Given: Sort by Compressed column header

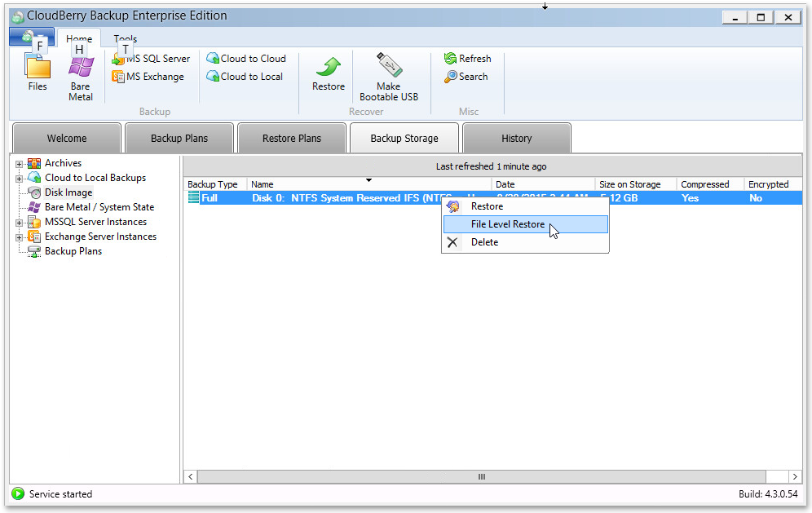Looking at the screenshot, I should [710, 184].
